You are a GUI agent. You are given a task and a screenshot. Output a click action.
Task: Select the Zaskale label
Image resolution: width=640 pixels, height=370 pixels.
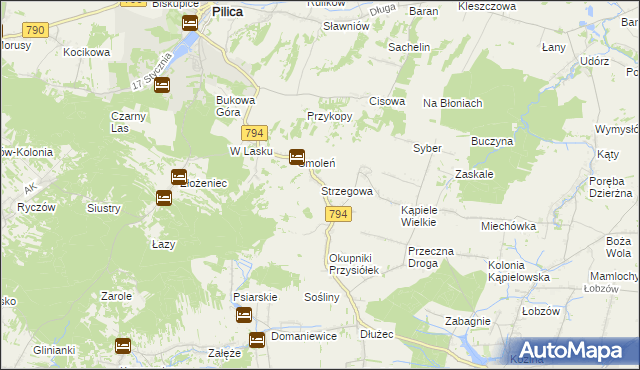[474, 174]
